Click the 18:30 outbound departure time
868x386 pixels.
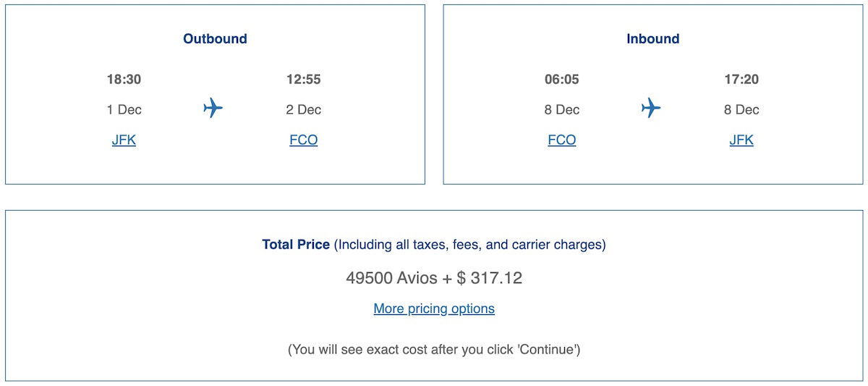point(124,80)
